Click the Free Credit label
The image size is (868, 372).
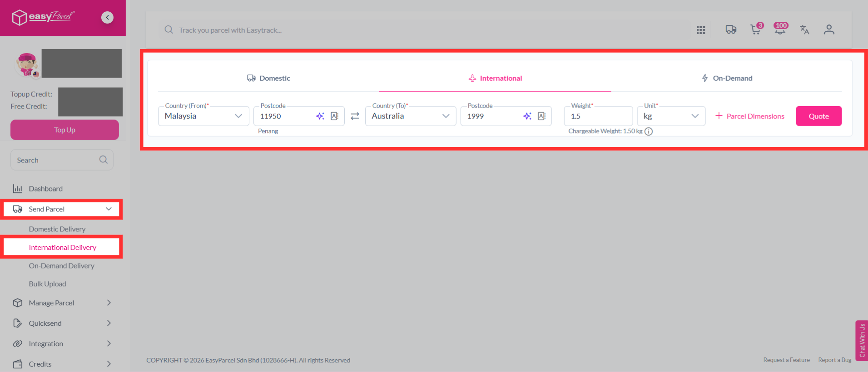coord(29,106)
